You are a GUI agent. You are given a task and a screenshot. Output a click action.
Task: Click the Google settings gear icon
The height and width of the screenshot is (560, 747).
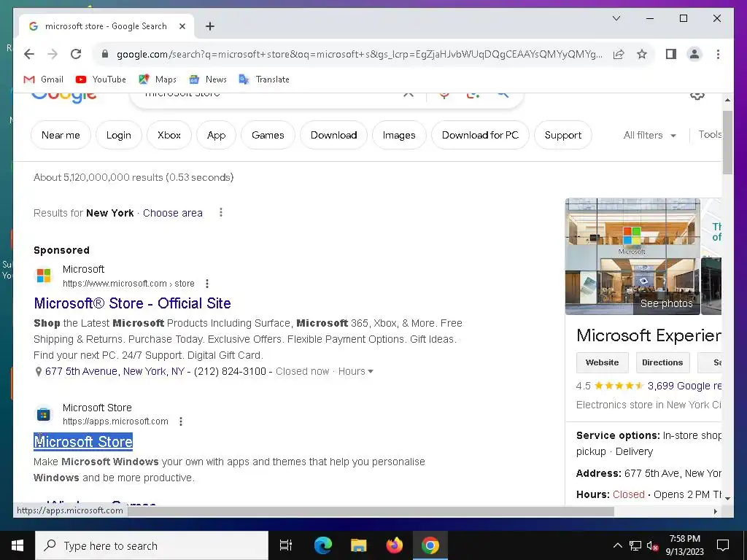click(697, 96)
